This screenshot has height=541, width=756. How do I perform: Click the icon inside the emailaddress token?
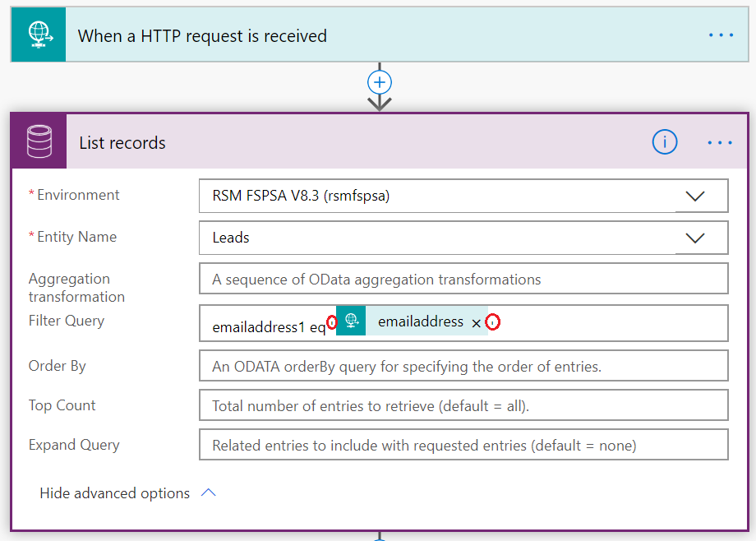[351, 321]
